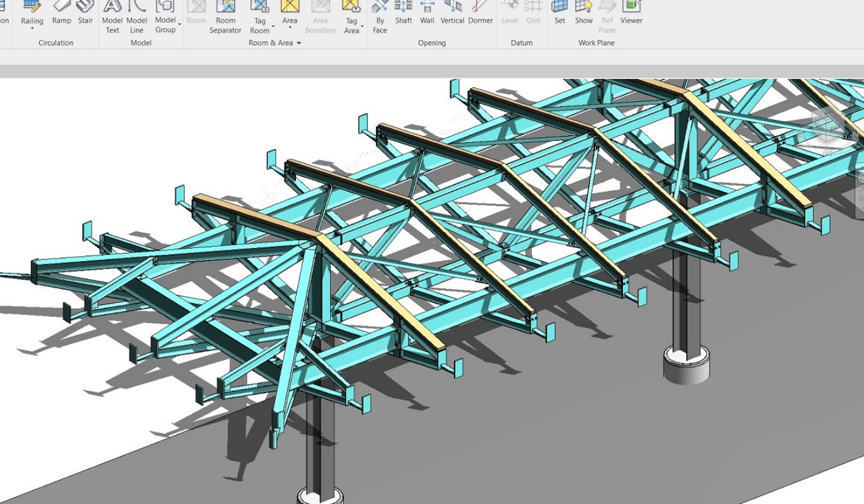Select the Shaft opening tool
This screenshot has height=504, width=864.
tap(404, 13)
